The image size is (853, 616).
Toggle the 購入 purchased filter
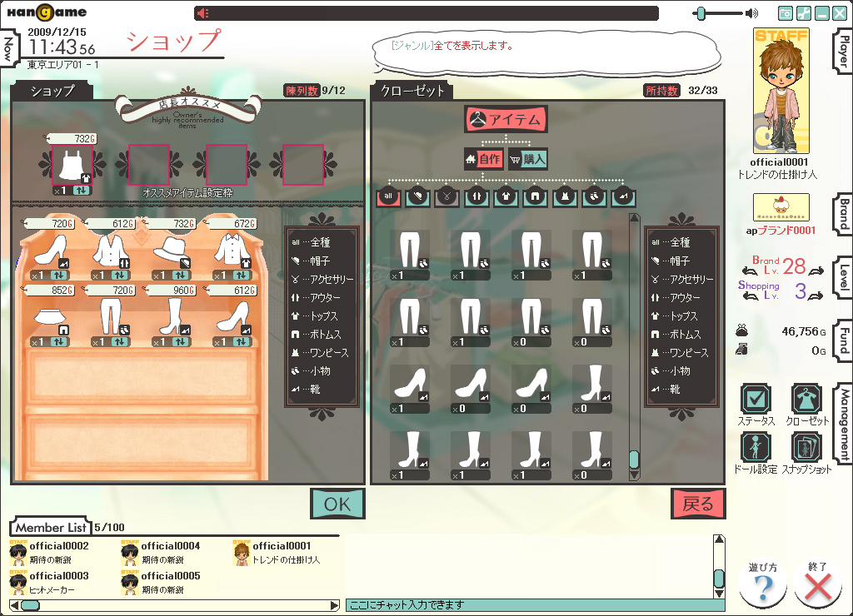click(527, 159)
